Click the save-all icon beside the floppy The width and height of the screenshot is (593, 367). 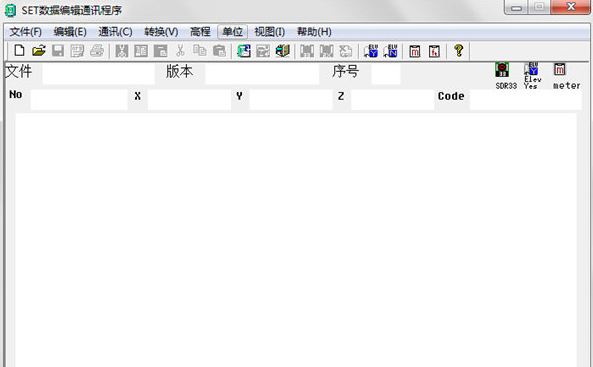77,51
